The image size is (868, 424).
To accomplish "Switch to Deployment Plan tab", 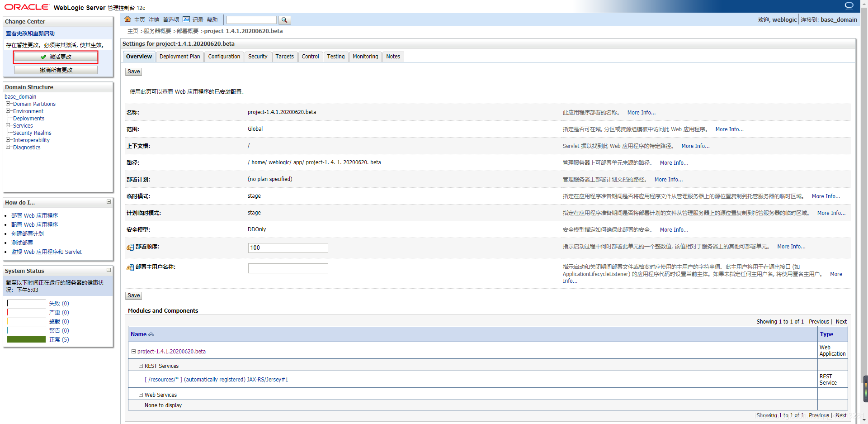I will (x=179, y=57).
